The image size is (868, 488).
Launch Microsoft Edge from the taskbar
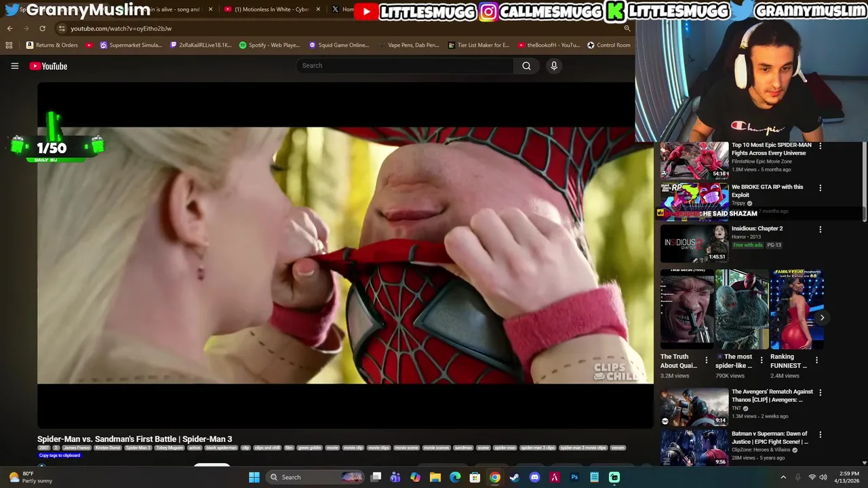point(455,477)
